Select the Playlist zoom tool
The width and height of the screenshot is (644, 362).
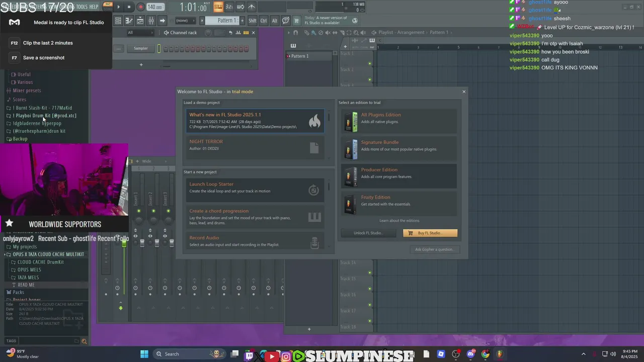[x=356, y=33]
